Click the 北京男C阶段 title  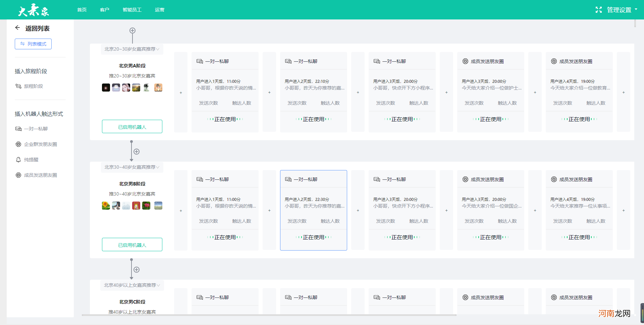coord(132,302)
